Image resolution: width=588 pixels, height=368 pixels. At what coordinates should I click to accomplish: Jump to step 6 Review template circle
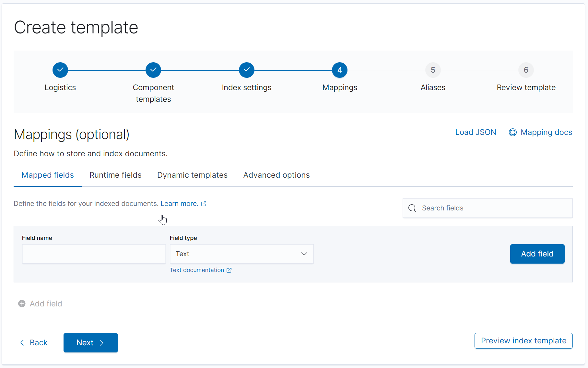pos(526,70)
